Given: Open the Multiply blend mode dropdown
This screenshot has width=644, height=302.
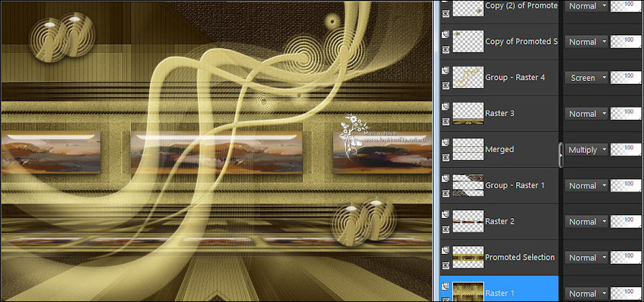Looking at the screenshot, I should click(x=585, y=149).
